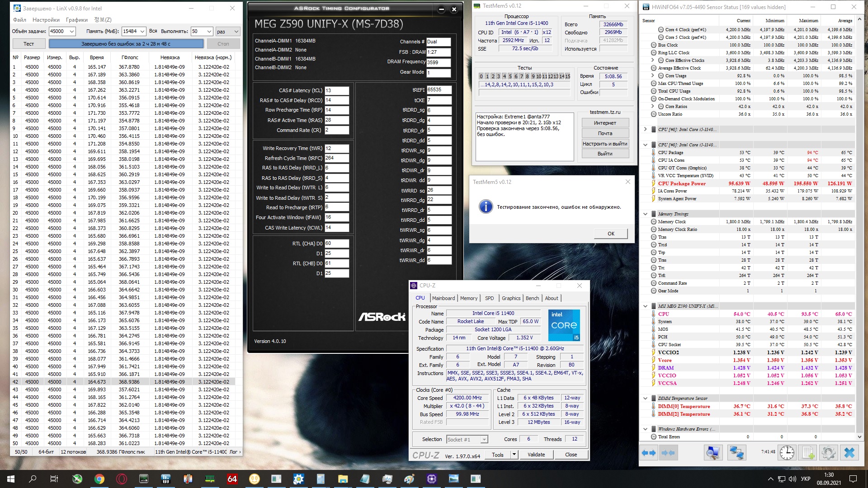Click HWiNFO network monitors icon
Image resolution: width=868 pixels, height=488 pixels.
pyautogui.click(x=736, y=453)
